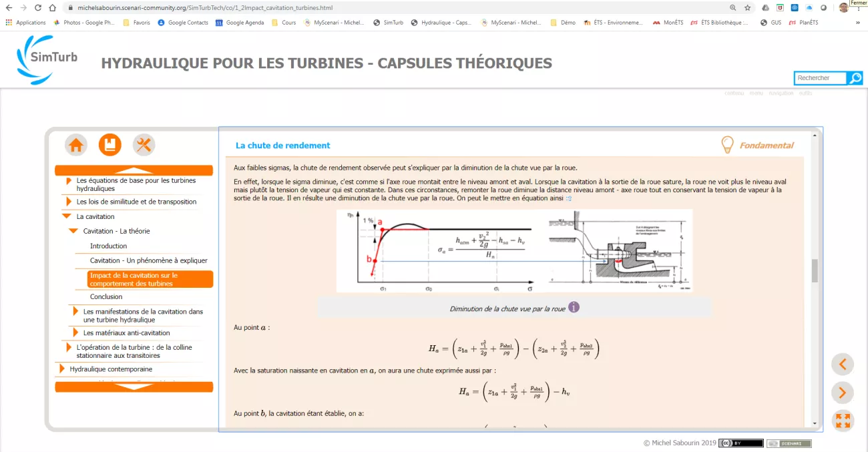Click the content vertical scrollbar thumb
The image size is (868, 452).
point(814,270)
